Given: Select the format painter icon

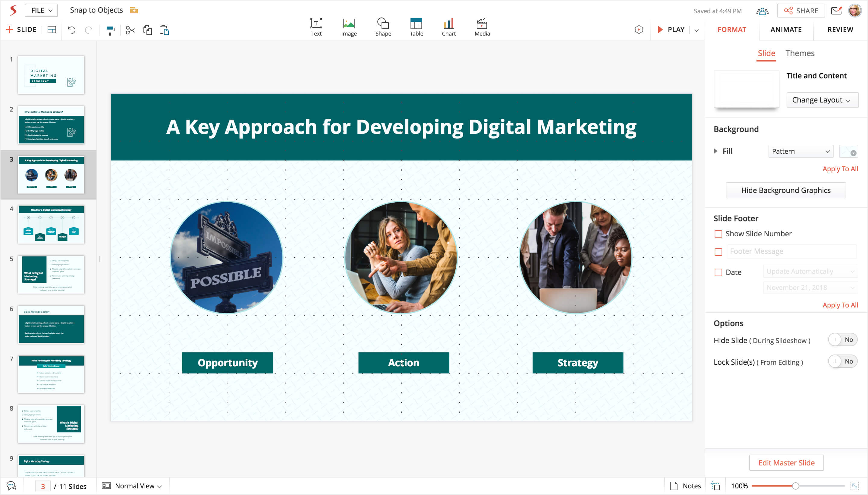Looking at the screenshot, I should coord(110,30).
